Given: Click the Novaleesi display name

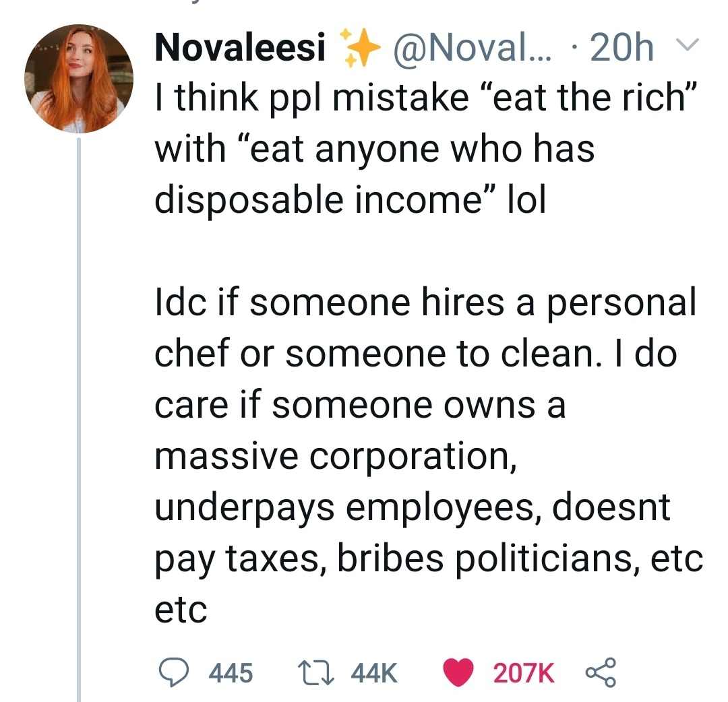Looking at the screenshot, I should [240, 49].
